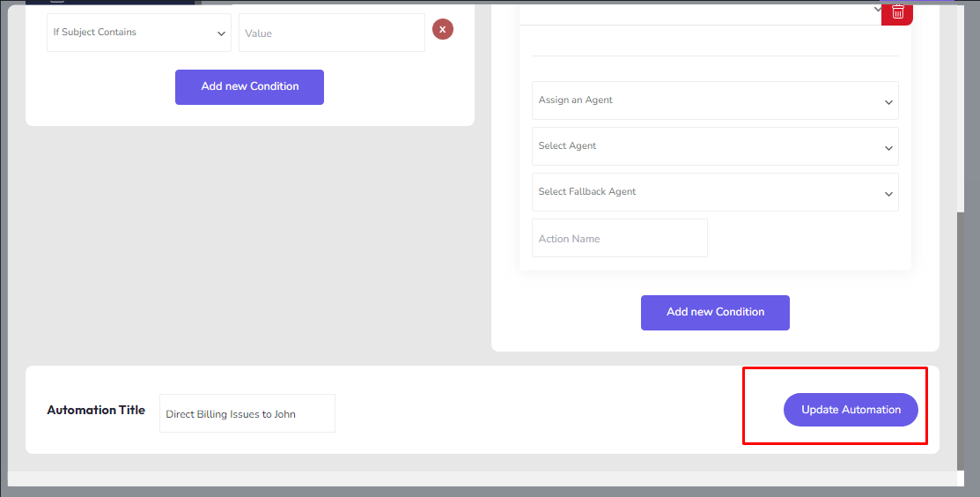Image resolution: width=980 pixels, height=497 pixels.
Task: Click the vertical scrollbar on the right
Action: (961, 341)
